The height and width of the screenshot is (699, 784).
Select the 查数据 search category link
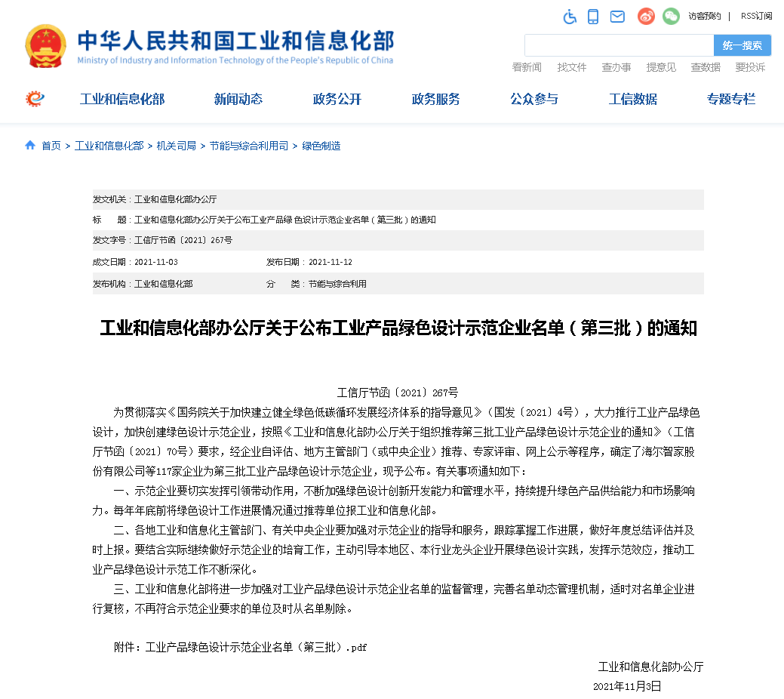706,67
